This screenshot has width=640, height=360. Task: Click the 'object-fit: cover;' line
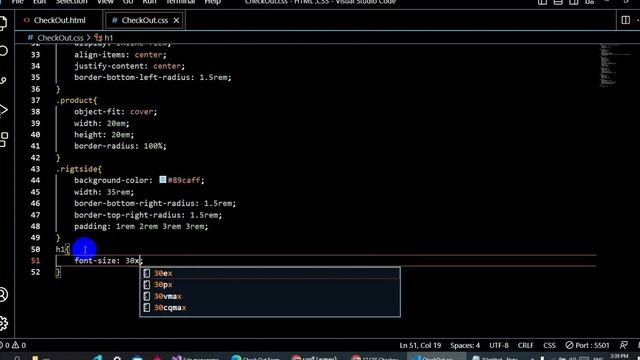(116, 112)
